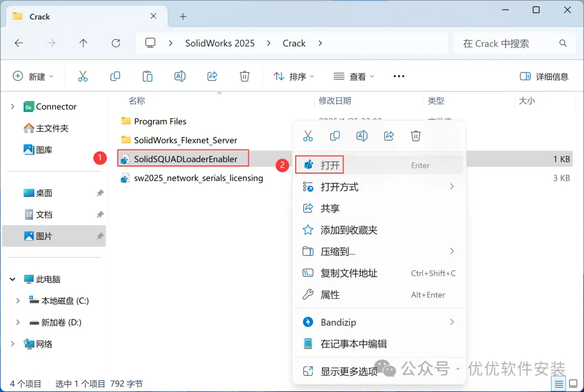
Task: Choose 添加到收藏夹 in context menu
Action: coord(379,230)
